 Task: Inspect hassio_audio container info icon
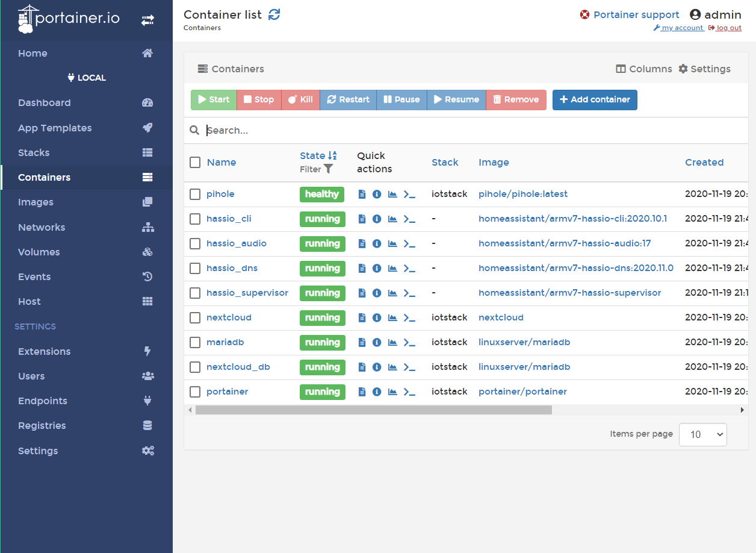(x=377, y=243)
